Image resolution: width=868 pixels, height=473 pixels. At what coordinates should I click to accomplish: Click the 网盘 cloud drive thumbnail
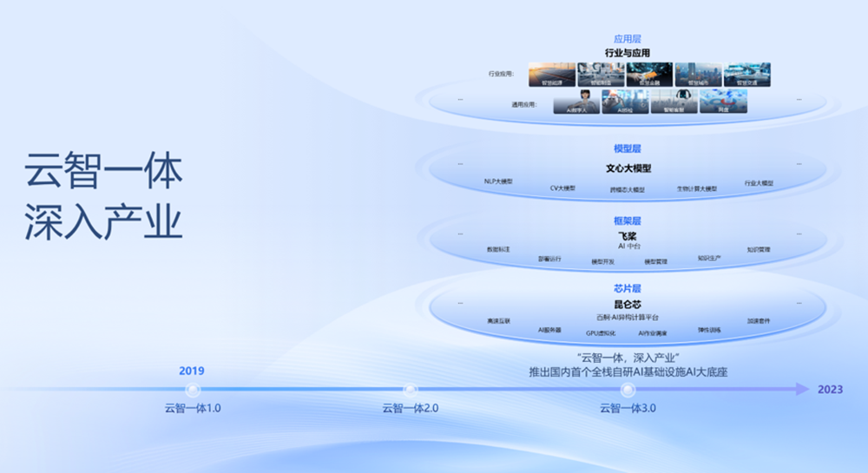[723, 102]
